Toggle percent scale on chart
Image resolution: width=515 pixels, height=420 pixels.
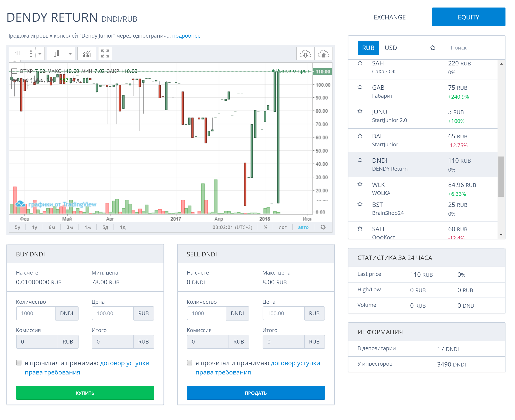click(266, 227)
